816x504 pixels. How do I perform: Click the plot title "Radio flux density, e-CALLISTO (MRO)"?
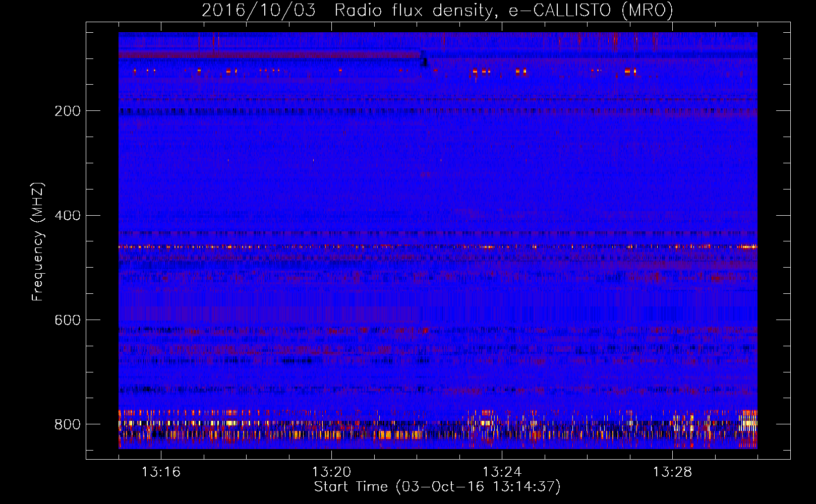coord(504,10)
